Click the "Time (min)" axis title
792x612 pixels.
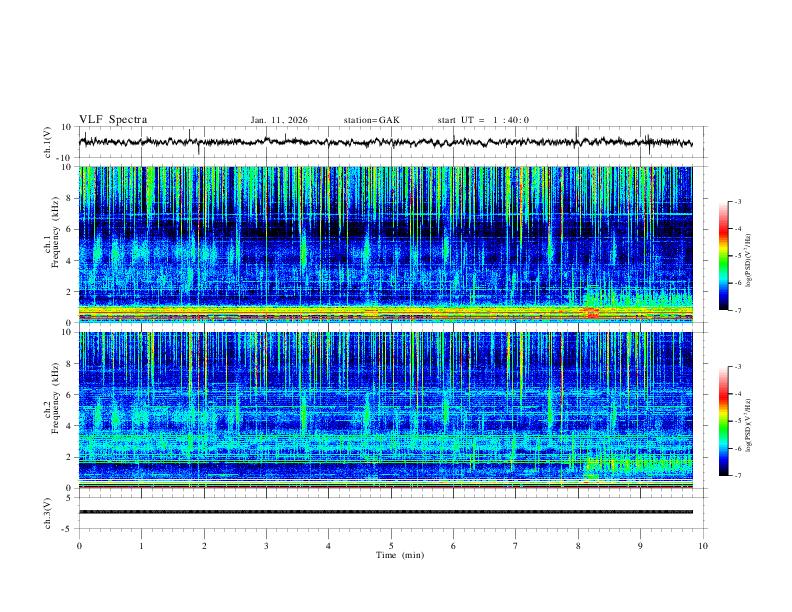[400, 555]
